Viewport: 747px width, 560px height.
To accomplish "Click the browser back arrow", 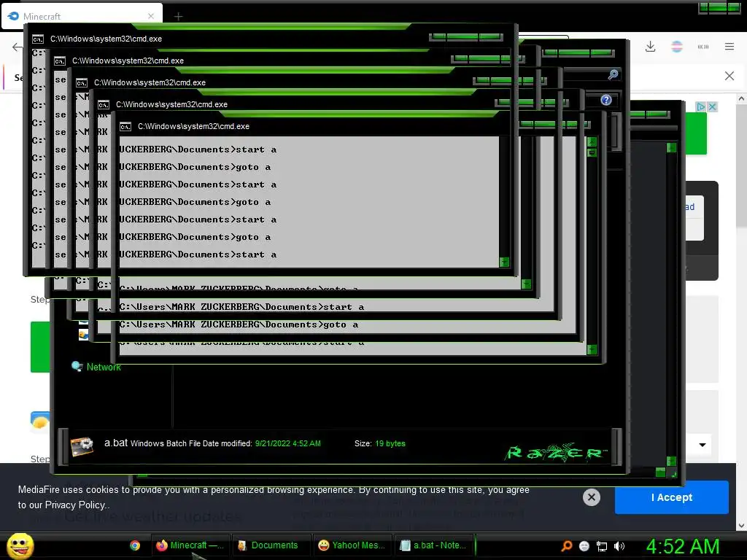I will tap(18, 47).
